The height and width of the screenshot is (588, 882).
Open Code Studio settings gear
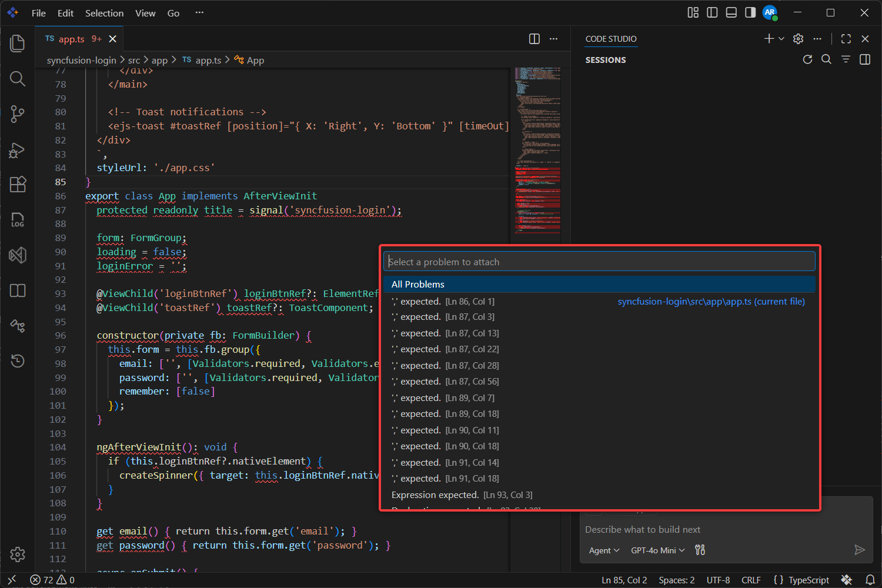click(798, 38)
